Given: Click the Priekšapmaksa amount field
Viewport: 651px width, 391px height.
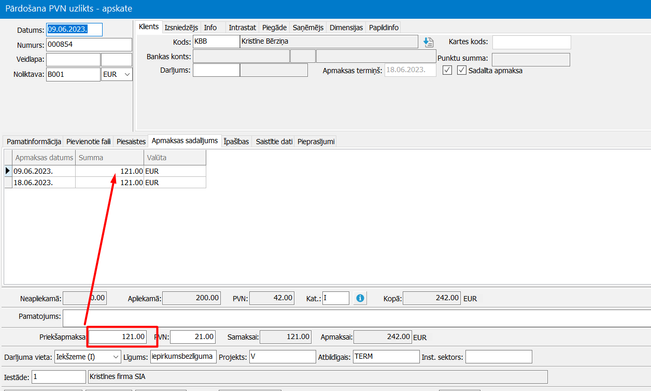Looking at the screenshot, I should click(x=117, y=337).
